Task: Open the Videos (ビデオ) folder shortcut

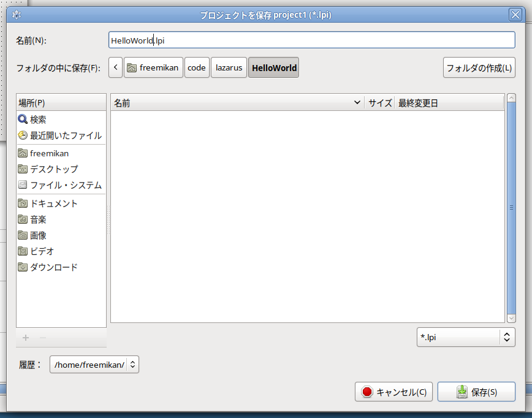Action: (42, 251)
